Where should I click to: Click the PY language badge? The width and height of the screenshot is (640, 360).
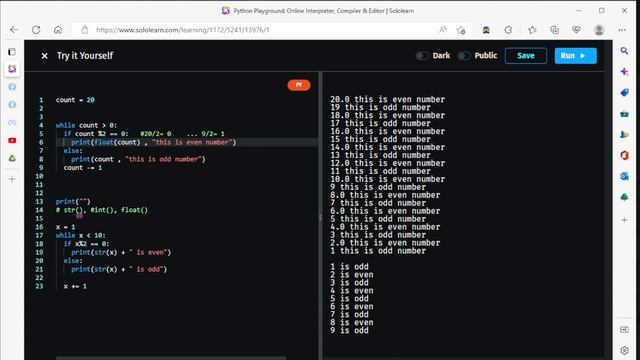(x=299, y=85)
